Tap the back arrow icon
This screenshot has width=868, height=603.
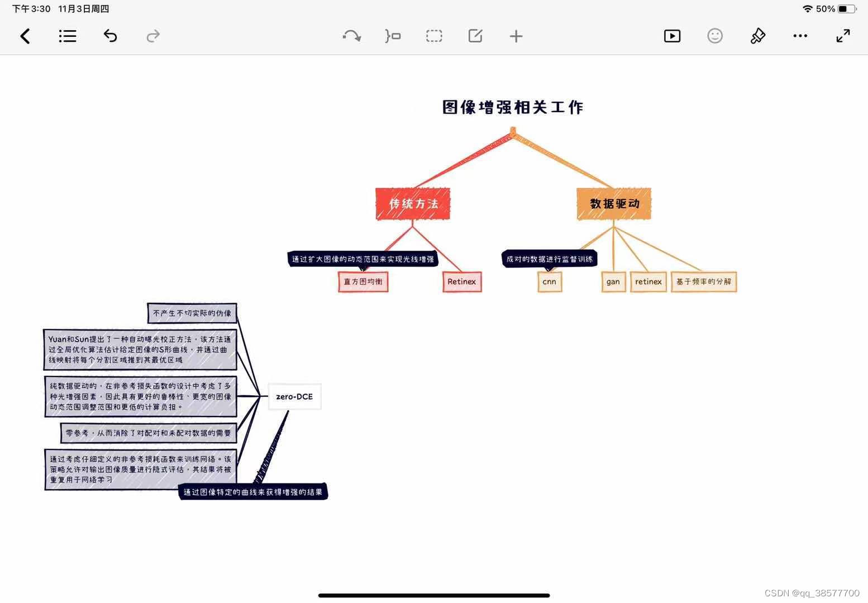pyautogui.click(x=25, y=36)
